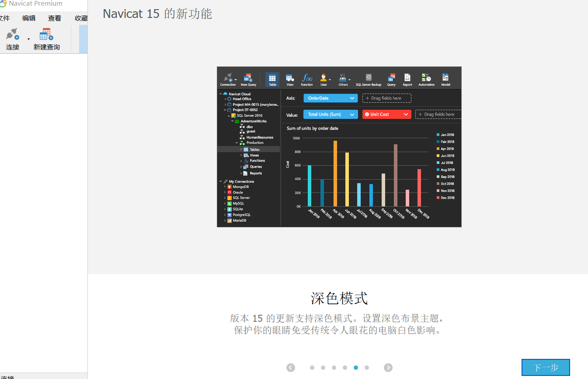This screenshot has width=588, height=379.
Task: Expand the Reports node in preview tree
Action: point(241,174)
